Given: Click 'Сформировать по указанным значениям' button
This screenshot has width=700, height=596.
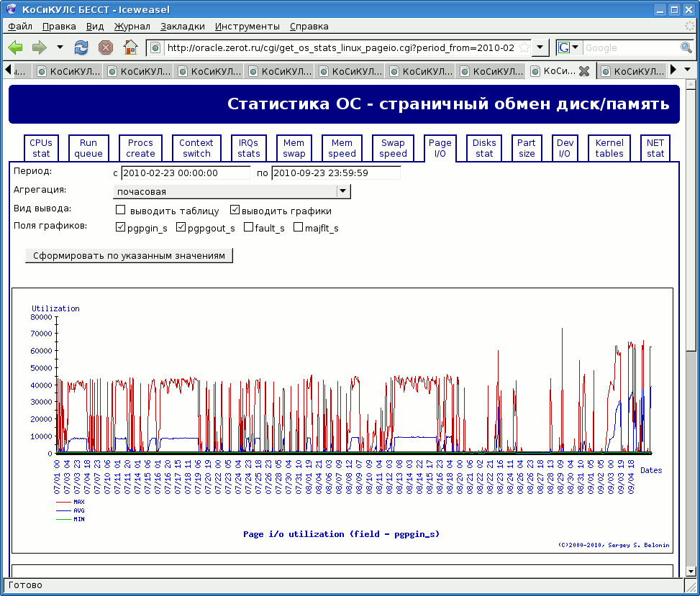Looking at the screenshot, I should pyautogui.click(x=129, y=255).
